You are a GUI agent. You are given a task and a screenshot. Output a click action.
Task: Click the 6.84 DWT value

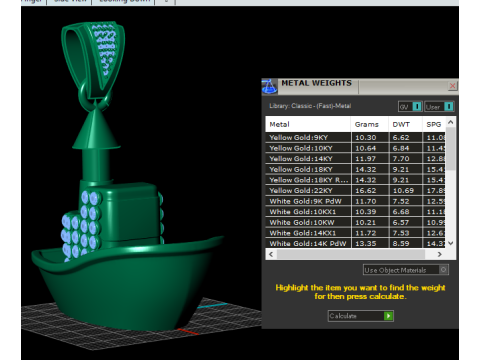401,148
